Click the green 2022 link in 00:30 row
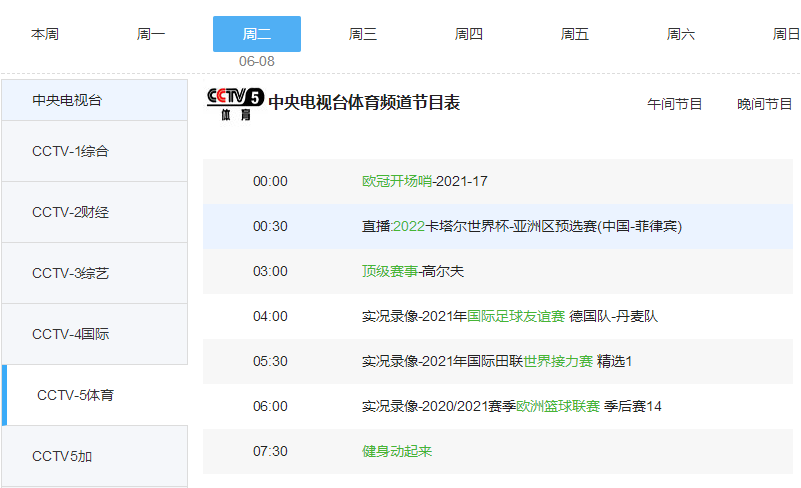 [409, 226]
